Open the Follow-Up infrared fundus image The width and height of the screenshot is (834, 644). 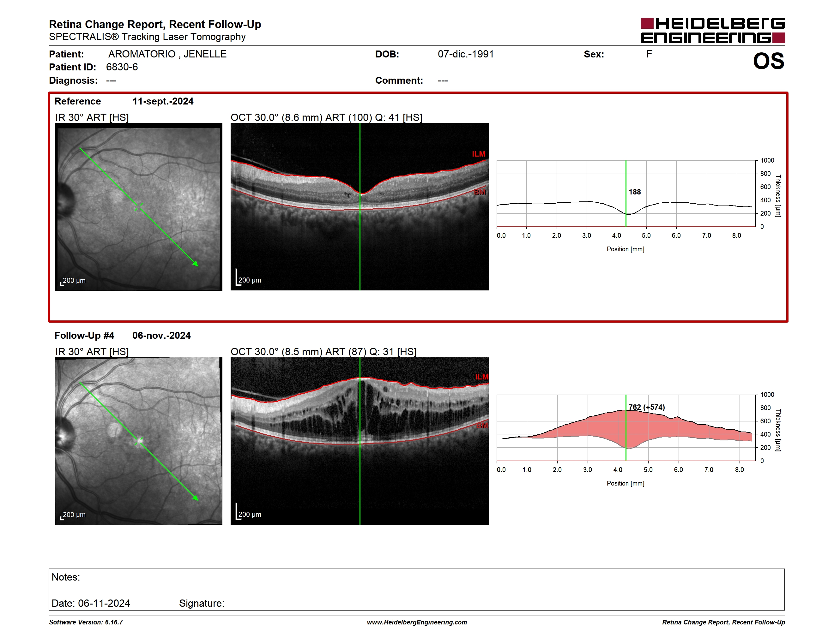pos(139,441)
